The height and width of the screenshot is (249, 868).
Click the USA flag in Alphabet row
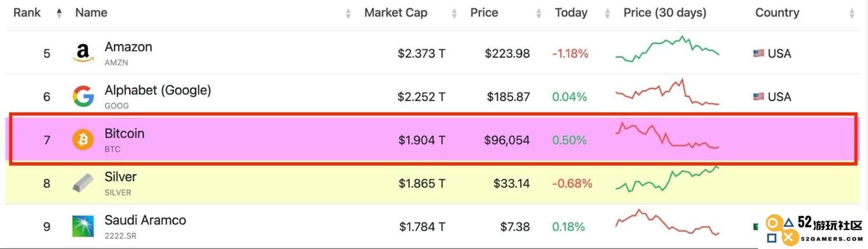pos(759,96)
